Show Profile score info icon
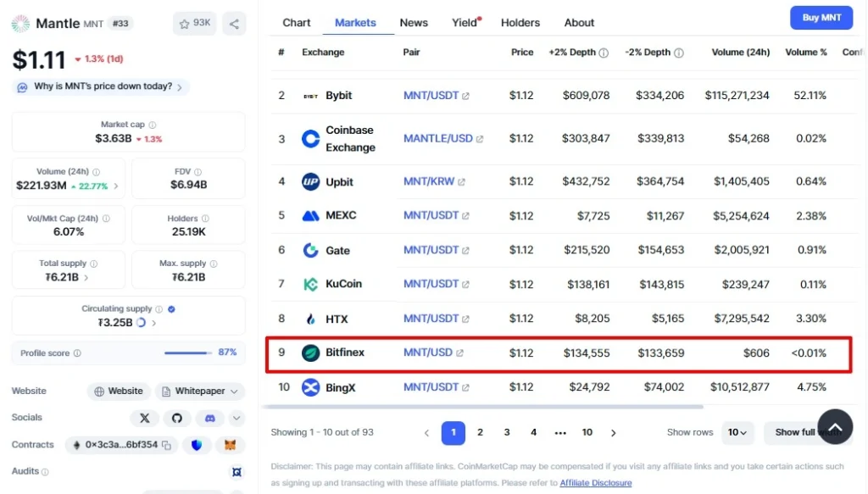 (77, 353)
